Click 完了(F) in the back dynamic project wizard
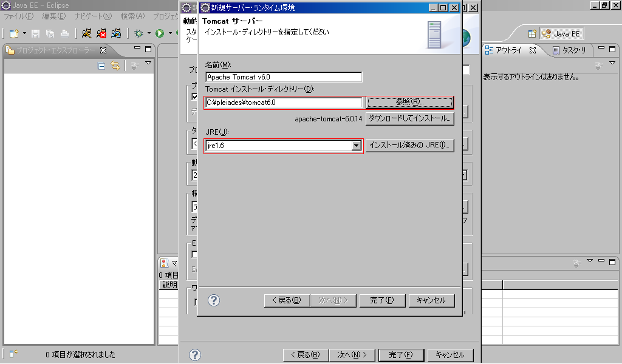 click(401, 355)
